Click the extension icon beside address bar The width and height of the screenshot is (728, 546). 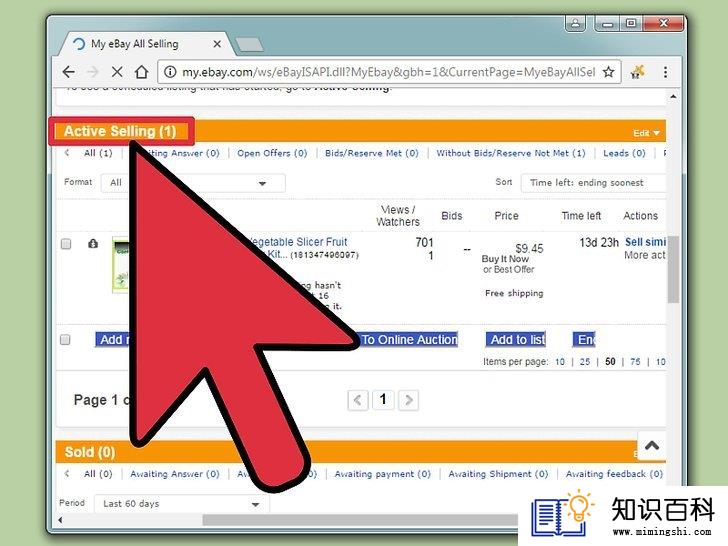click(x=637, y=72)
